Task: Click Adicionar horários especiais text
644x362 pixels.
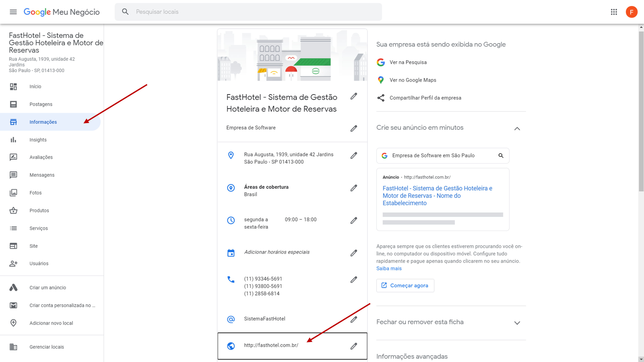Action: (277, 252)
